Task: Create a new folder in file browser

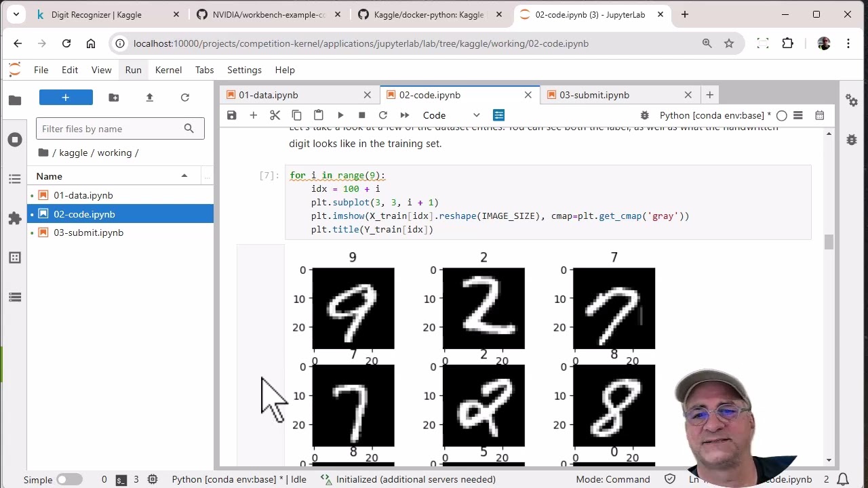Action: [114, 98]
